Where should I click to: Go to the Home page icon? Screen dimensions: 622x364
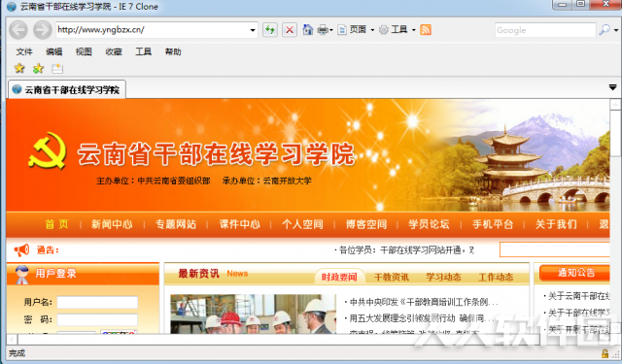[307, 29]
